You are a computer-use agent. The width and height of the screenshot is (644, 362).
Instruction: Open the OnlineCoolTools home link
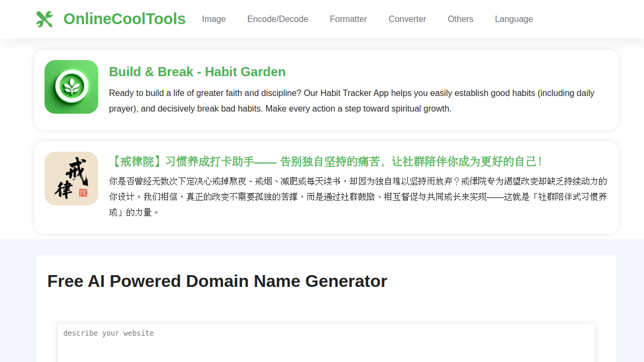tap(125, 19)
